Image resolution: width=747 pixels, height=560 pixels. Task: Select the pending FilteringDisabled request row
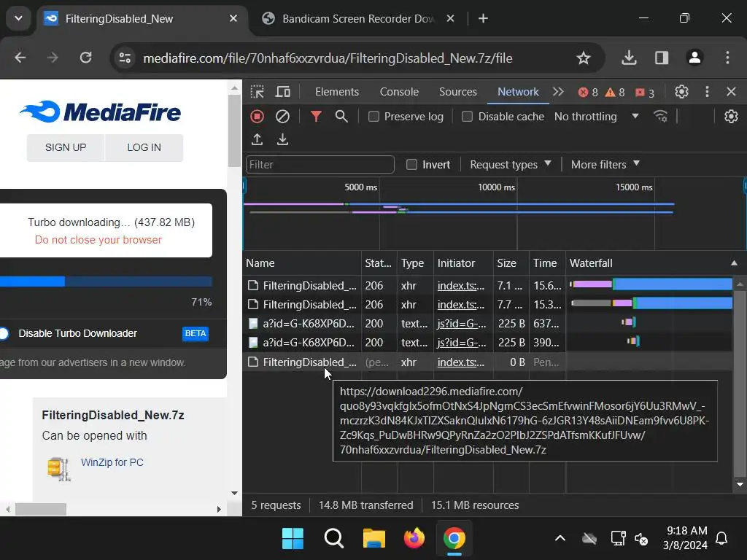[x=405, y=362]
